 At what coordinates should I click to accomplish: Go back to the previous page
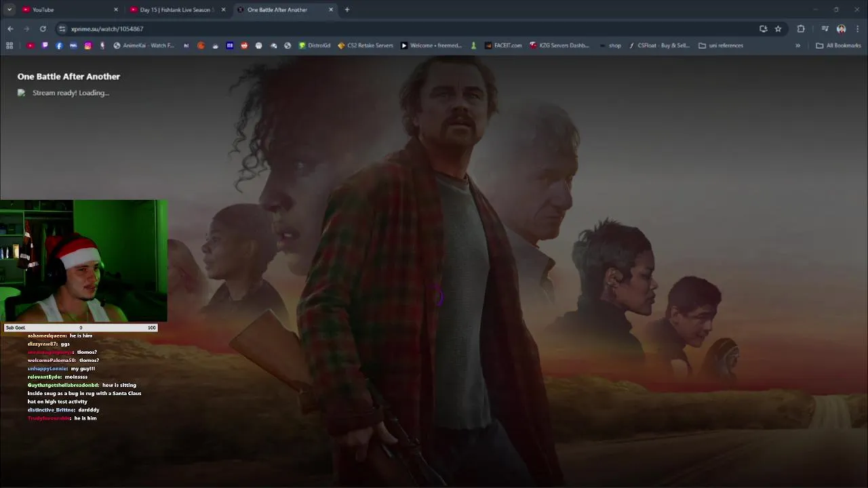coord(10,28)
